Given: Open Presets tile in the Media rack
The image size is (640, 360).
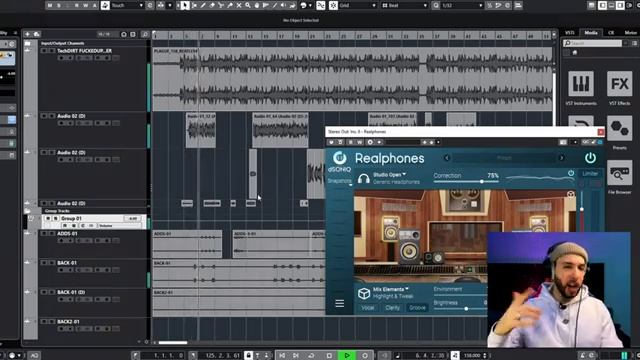Looking at the screenshot, I should point(620,128).
